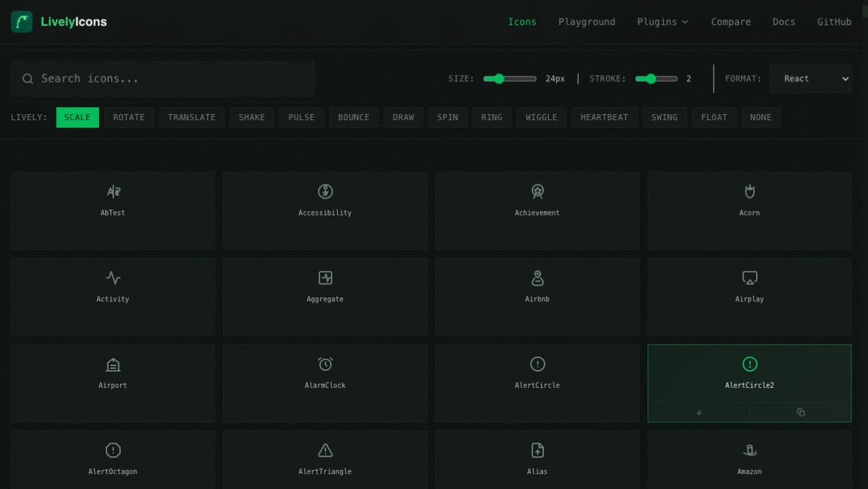Choose the Acorn icon
The height and width of the screenshot is (489, 868).
(749, 210)
